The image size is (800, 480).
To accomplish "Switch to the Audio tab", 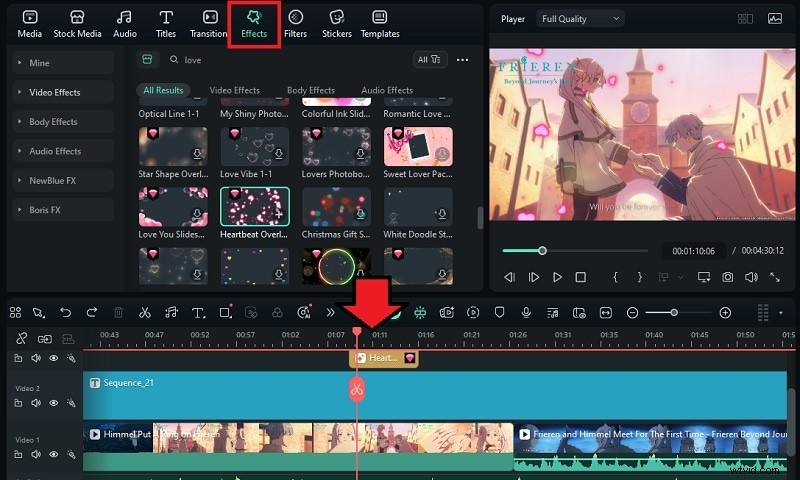I will point(124,24).
